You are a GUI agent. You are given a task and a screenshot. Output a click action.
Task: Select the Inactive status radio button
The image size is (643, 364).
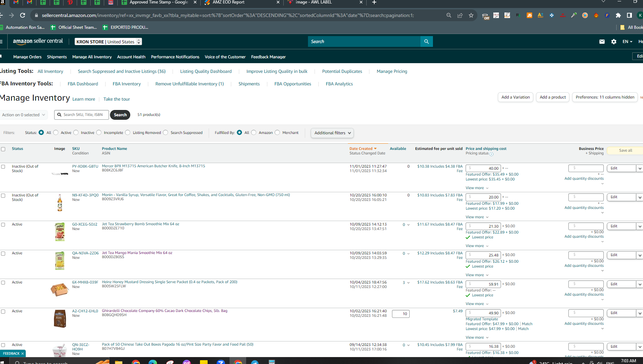pyautogui.click(x=76, y=133)
